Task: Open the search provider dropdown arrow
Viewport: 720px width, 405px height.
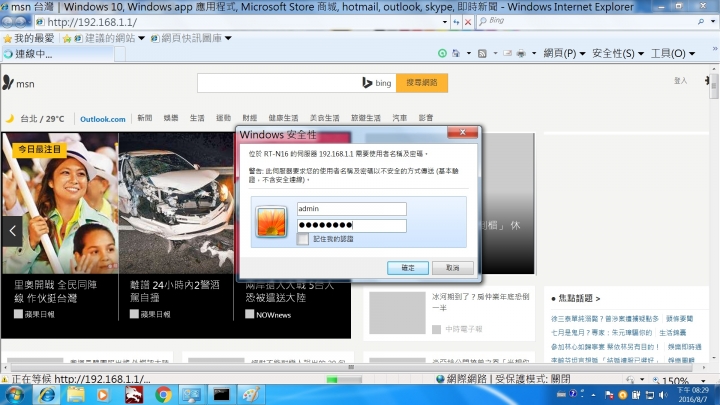Action: coord(713,21)
